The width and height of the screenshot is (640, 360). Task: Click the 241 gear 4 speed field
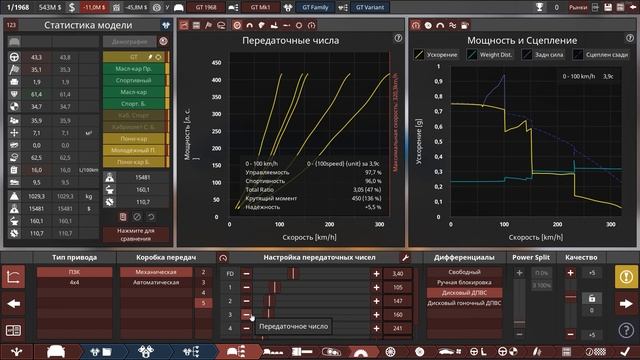(398, 328)
